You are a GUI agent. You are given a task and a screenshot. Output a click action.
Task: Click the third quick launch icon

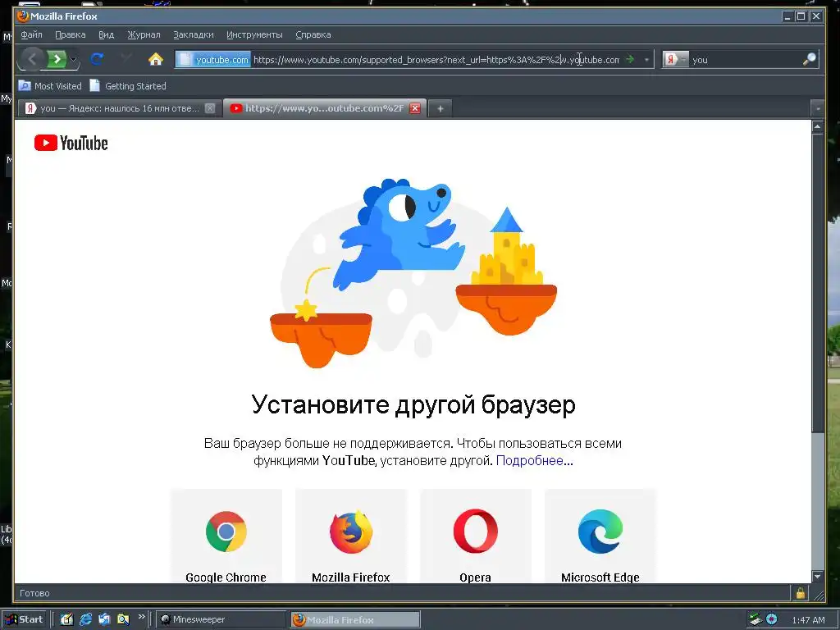[x=104, y=619]
